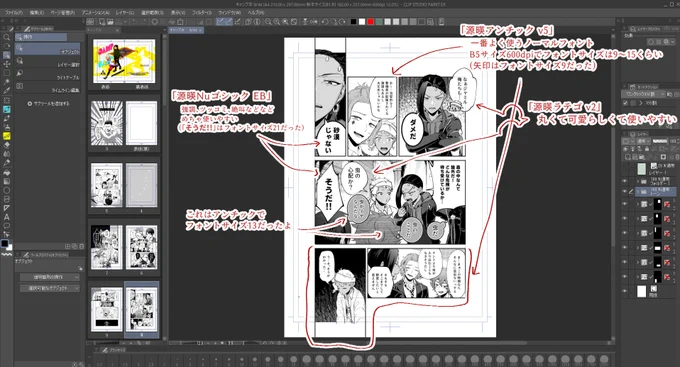680x367 pixels.
Task: Select the Zoom magnifier tool in left toolbar
Action: (x=7, y=37)
